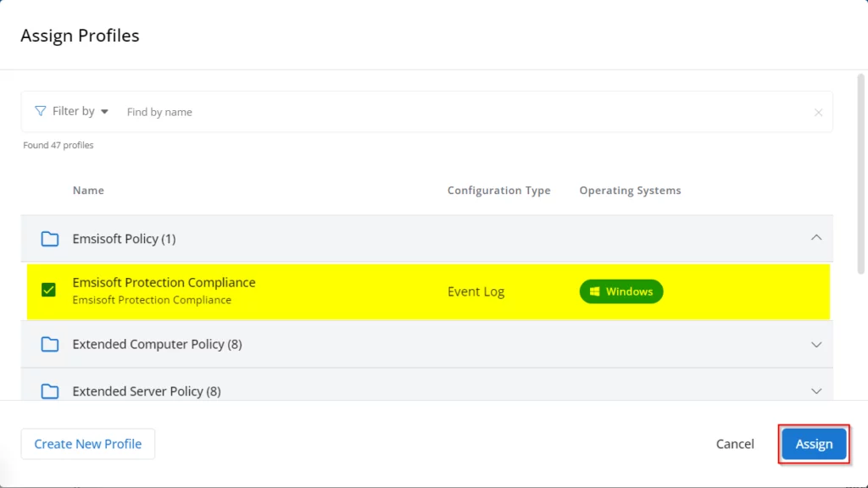Collapse the Emsisoft Policy group chevron
The image size is (868, 488).
tap(816, 238)
